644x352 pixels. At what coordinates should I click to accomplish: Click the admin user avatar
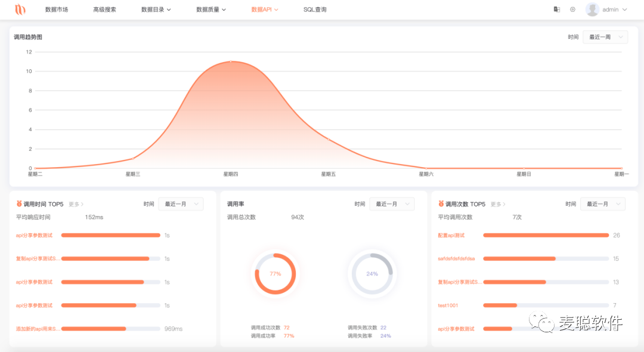pyautogui.click(x=592, y=10)
